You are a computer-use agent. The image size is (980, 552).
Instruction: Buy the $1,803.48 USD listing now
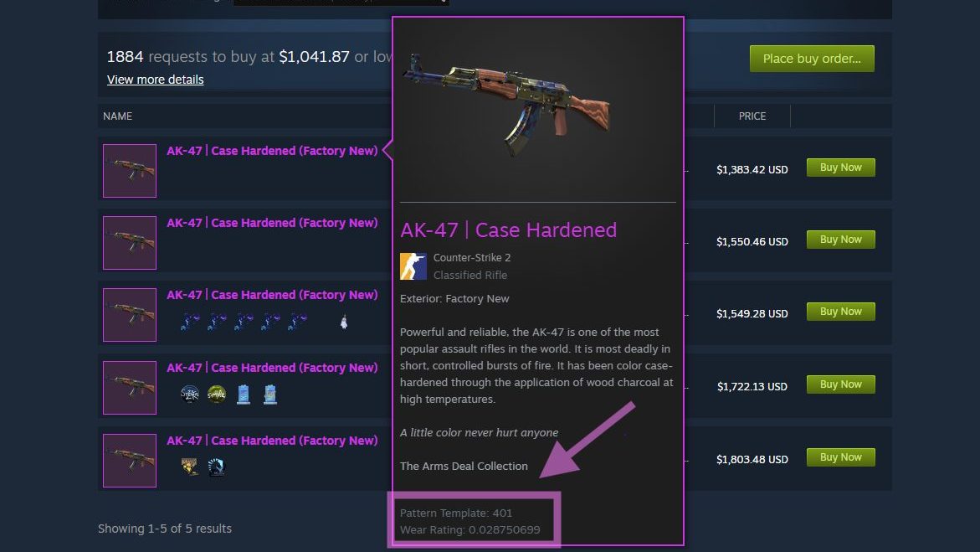coord(840,457)
